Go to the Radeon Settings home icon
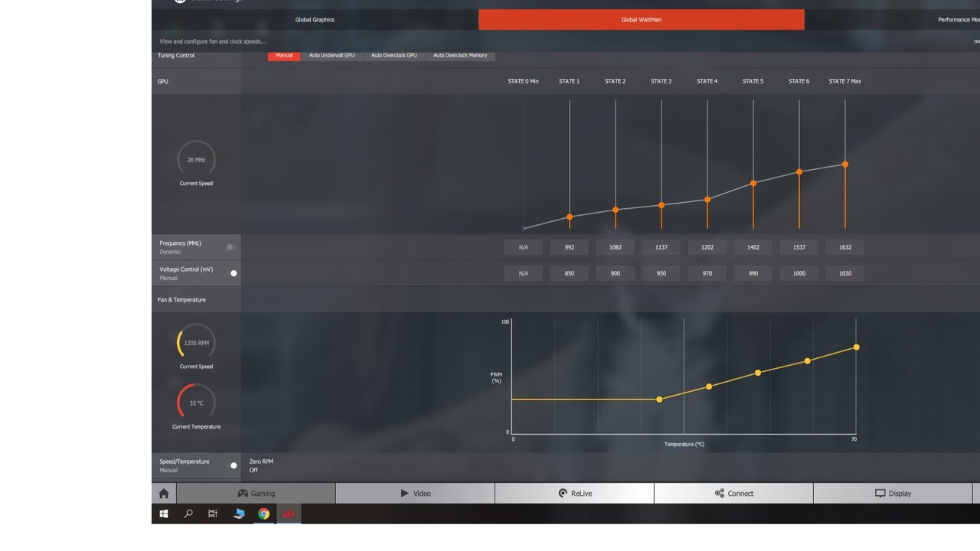 (x=164, y=494)
